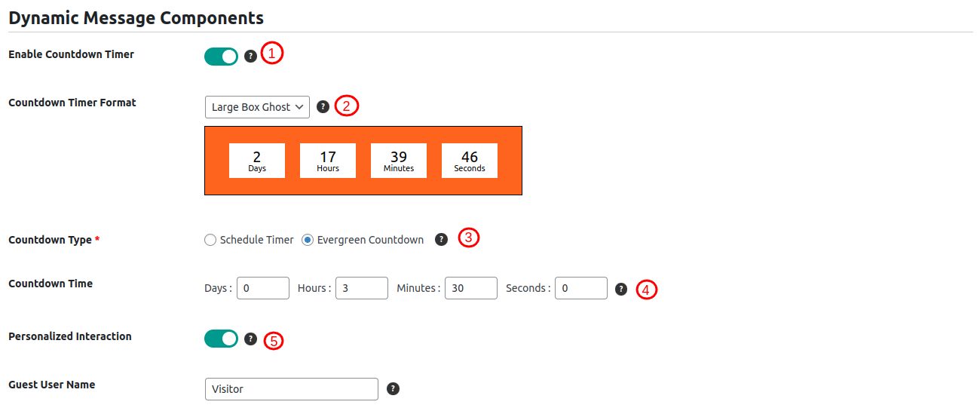The width and height of the screenshot is (980, 414).
Task: Click help icon after the Seconds field
Action: tap(621, 289)
